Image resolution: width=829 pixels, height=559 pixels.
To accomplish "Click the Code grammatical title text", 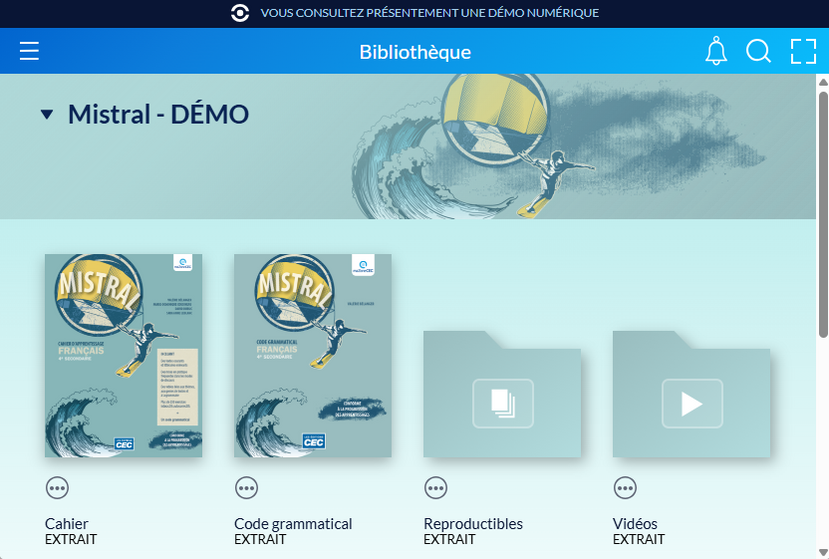I will [x=293, y=524].
